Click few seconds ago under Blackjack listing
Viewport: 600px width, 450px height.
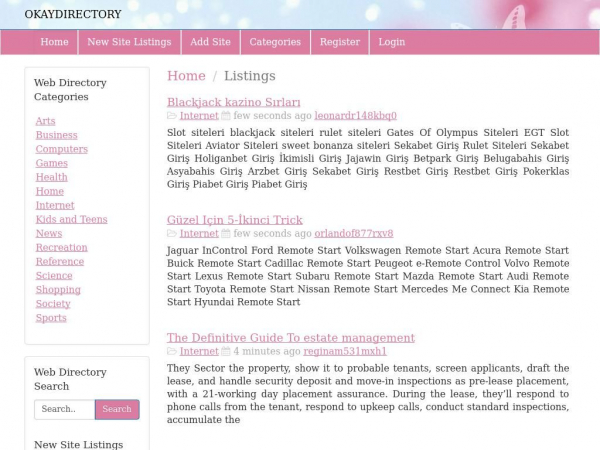coord(272,116)
